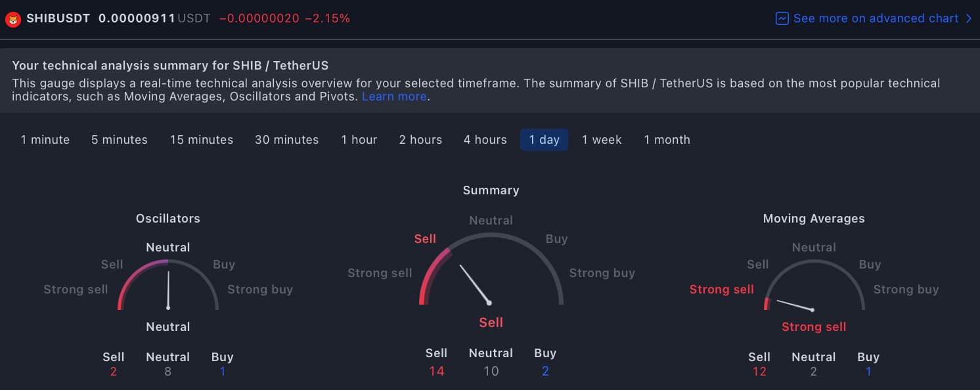Select the 1 minute timeframe

(x=45, y=140)
